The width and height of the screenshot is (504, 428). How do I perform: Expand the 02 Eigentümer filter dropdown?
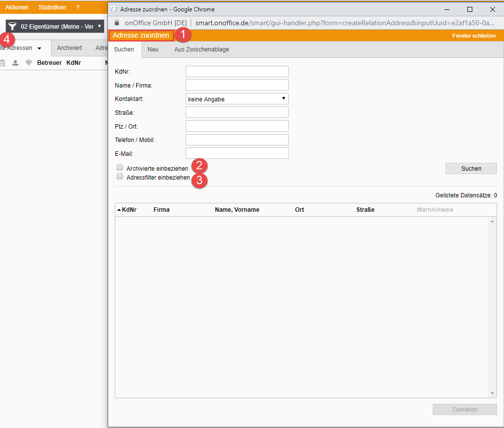(x=100, y=26)
